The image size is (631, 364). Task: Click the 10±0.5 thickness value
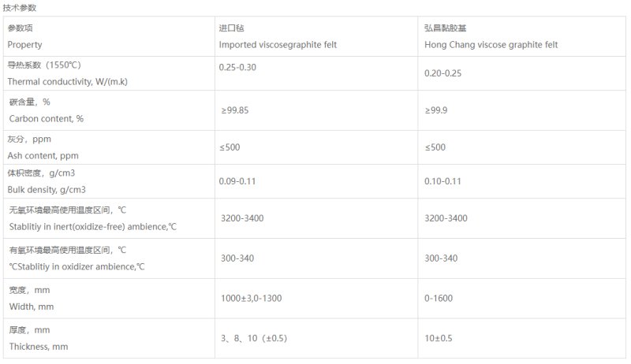click(x=439, y=338)
